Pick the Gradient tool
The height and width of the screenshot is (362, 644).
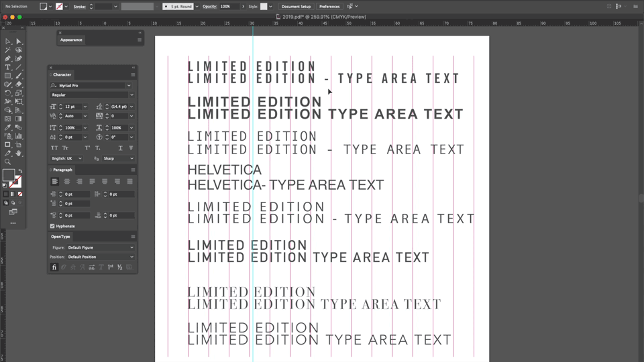[19, 119]
